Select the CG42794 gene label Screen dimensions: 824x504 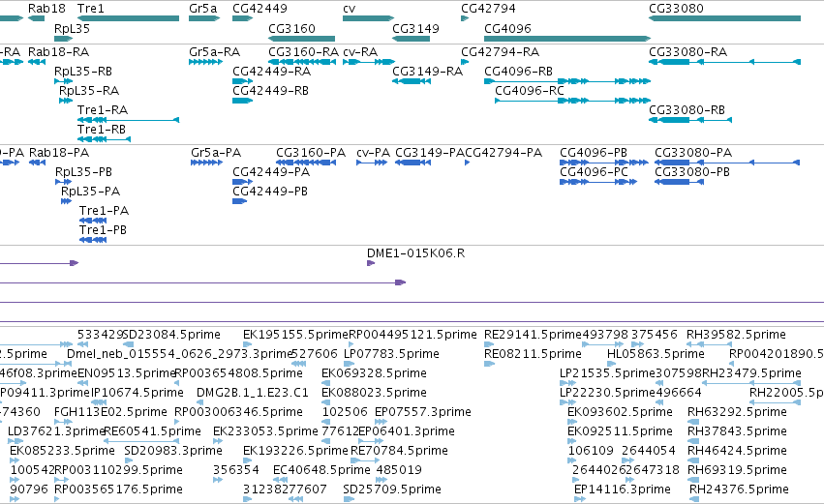488,9
